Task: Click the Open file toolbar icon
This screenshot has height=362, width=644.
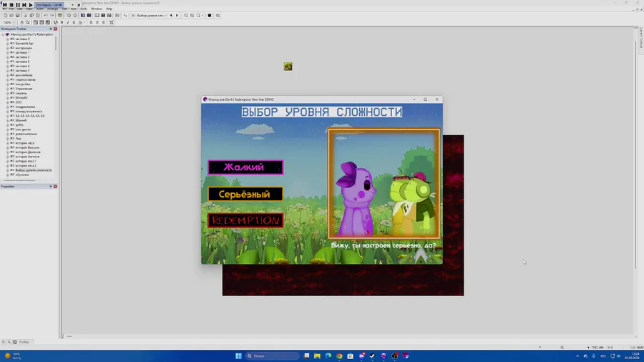Action: coord(11,16)
